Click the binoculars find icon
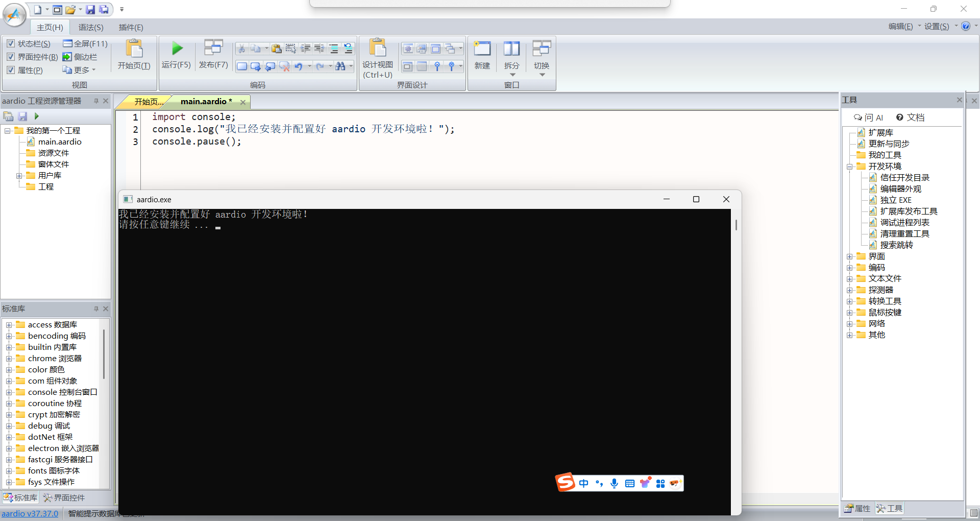This screenshot has width=980, height=521. coord(340,66)
